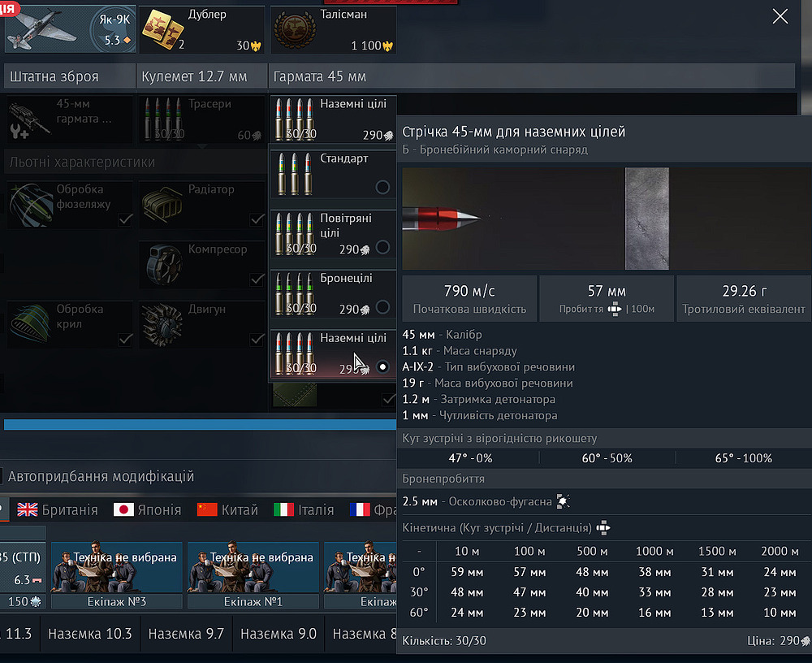Select the Бронецілі belt radio button
The image size is (812, 663).
[x=382, y=307]
